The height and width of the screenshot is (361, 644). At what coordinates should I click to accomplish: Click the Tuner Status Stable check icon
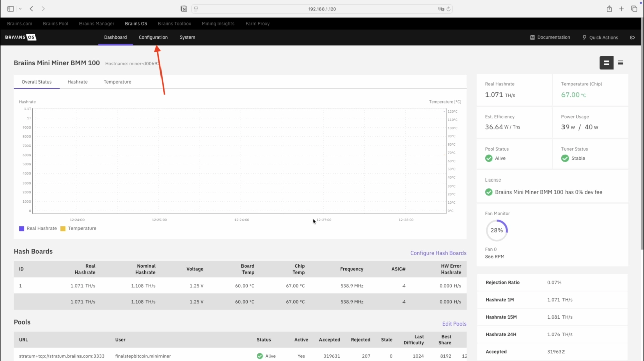tap(565, 158)
